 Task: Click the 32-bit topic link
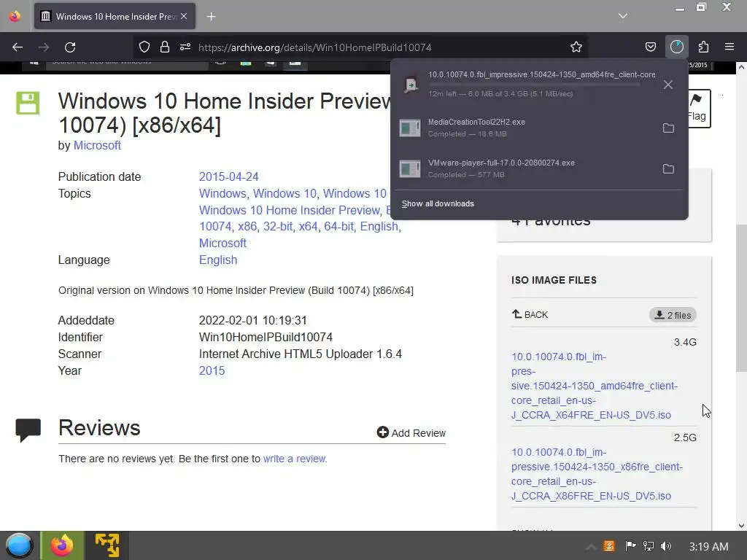pos(278,226)
